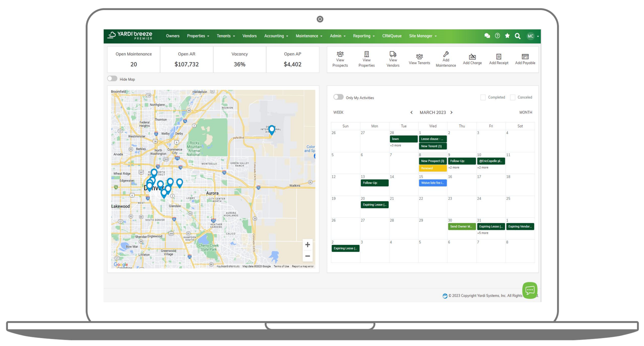Open the Add Maintenance wrench icon
Image resolution: width=644 pixels, height=346 pixels.
coord(446,54)
